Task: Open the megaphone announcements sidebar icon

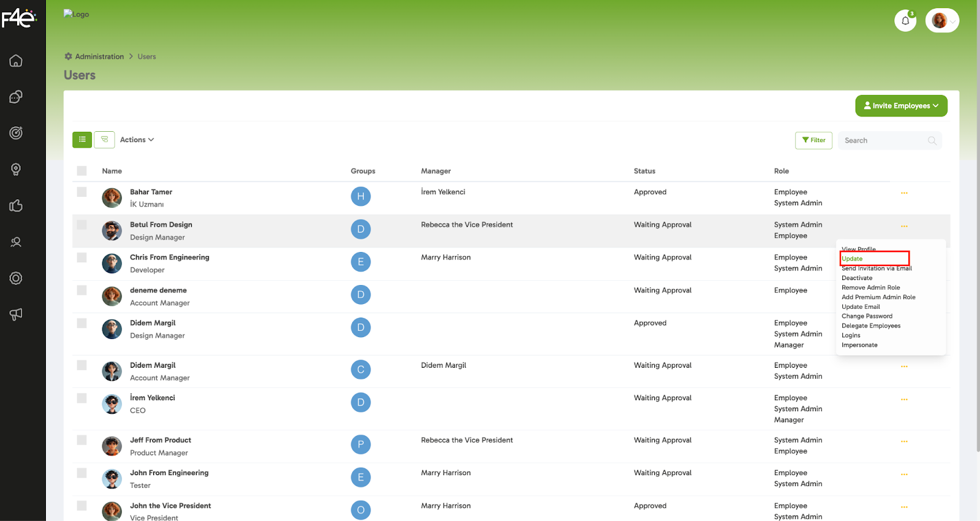Action: coord(16,314)
